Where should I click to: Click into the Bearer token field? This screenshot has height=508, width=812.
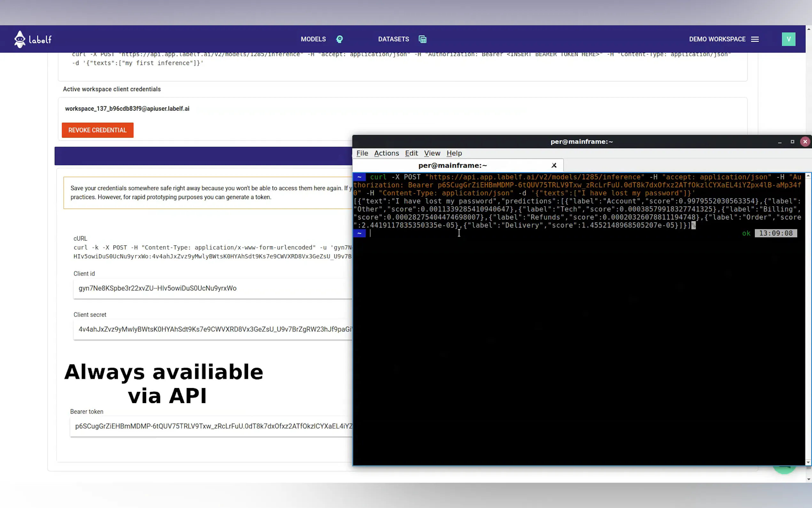point(212,426)
